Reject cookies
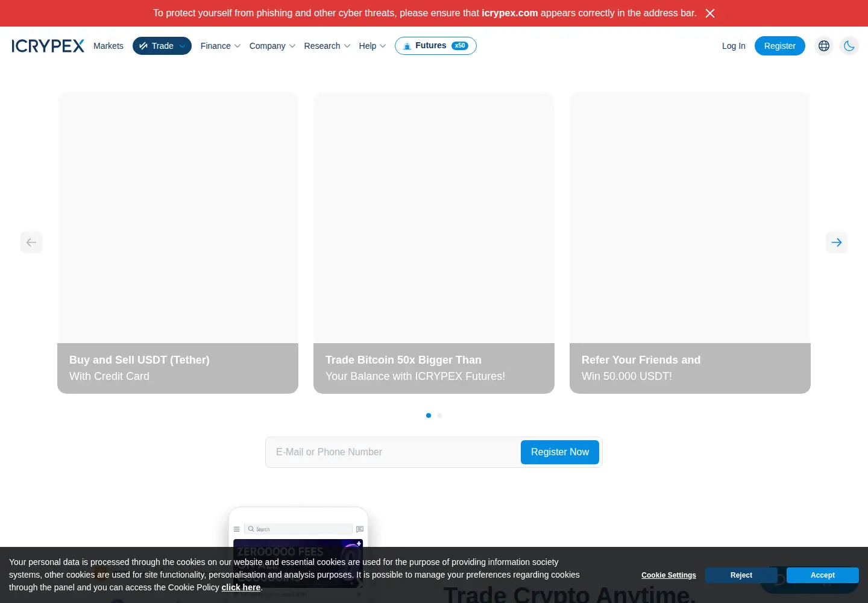The height and width of the screenshot is (603, 868). 741,575
